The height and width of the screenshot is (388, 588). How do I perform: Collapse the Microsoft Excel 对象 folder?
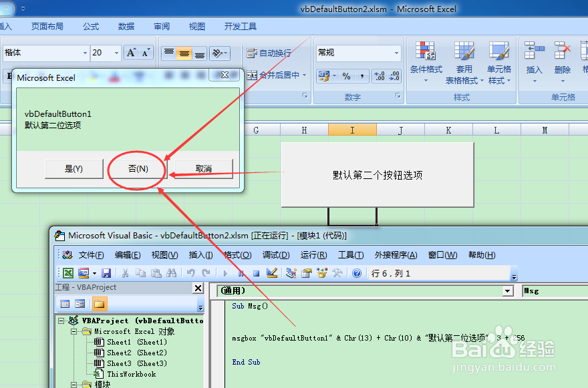pos(74,331)
